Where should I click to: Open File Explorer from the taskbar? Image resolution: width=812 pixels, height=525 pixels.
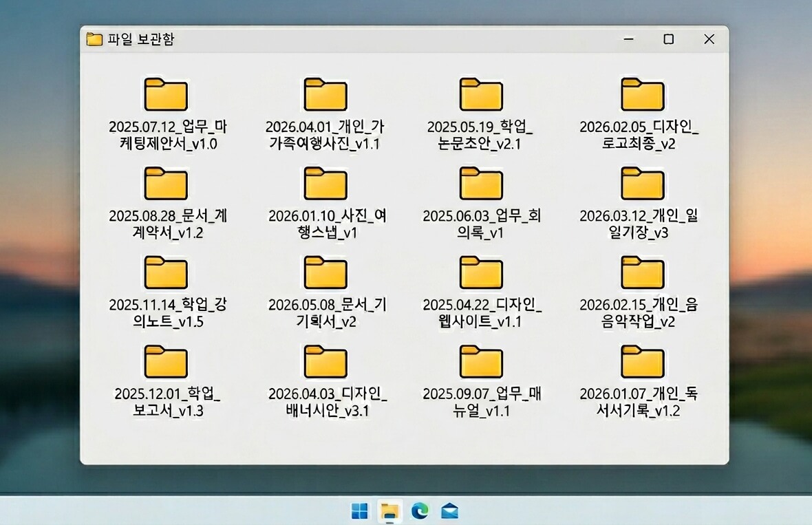click(389, 511)
